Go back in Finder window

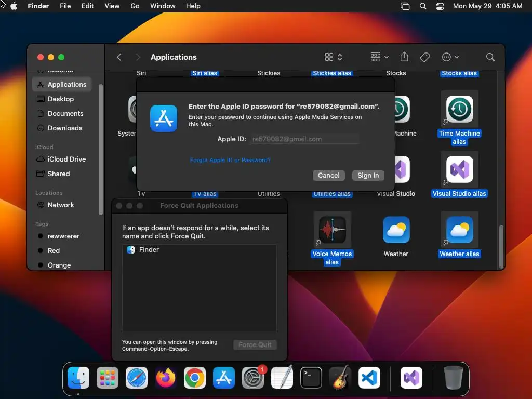(119, 57)
